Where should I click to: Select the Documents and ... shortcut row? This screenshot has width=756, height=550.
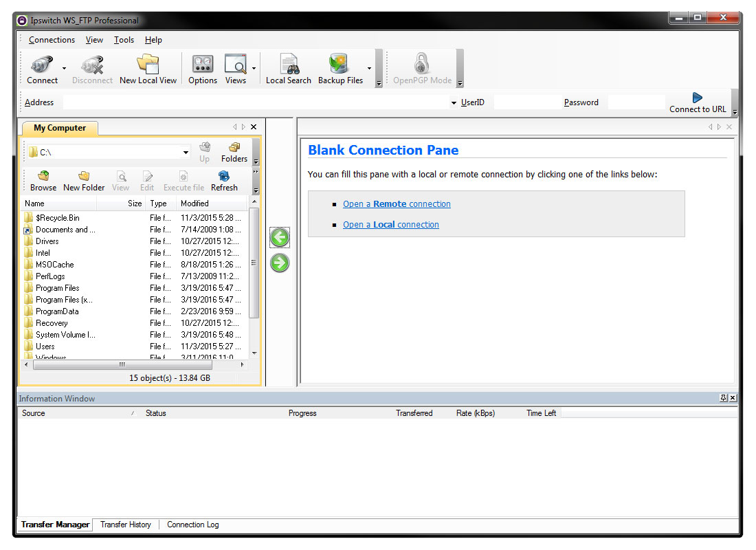click(x=134, y=230)
